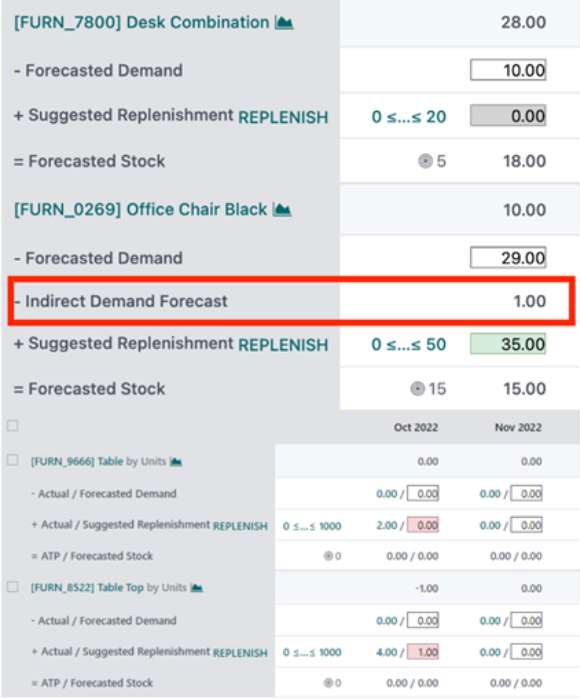
Task: Click target icon in Table ATP row
Action: [329, 556]
